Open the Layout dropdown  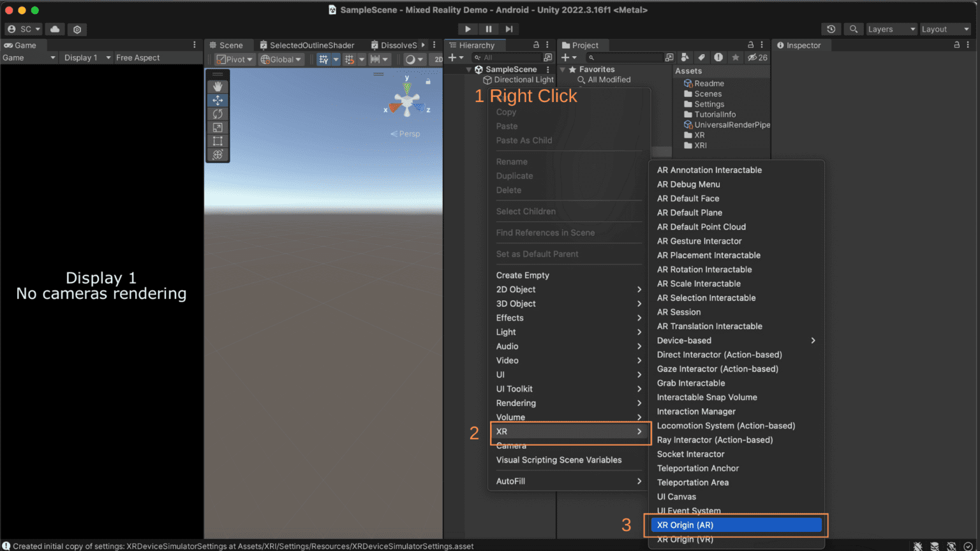click(945, 29)
